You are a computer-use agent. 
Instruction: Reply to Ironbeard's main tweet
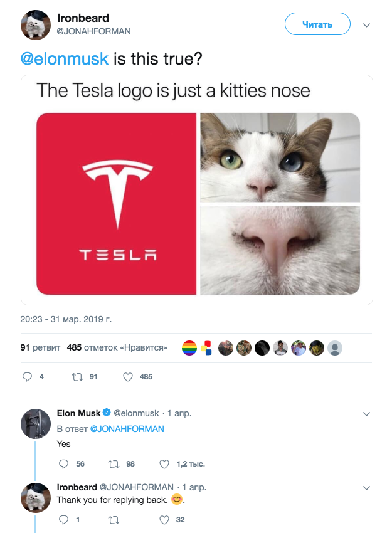(x=27, y=377)
